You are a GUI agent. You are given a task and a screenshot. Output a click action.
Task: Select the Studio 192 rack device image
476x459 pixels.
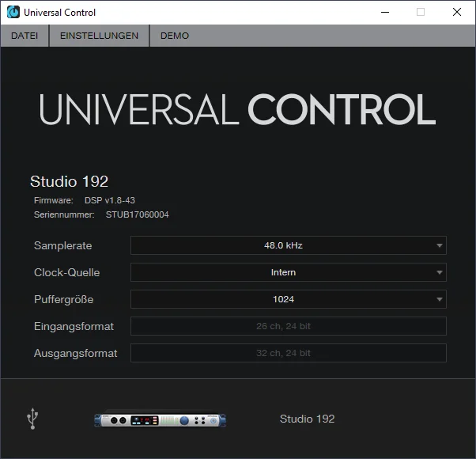tap(161, 419)
